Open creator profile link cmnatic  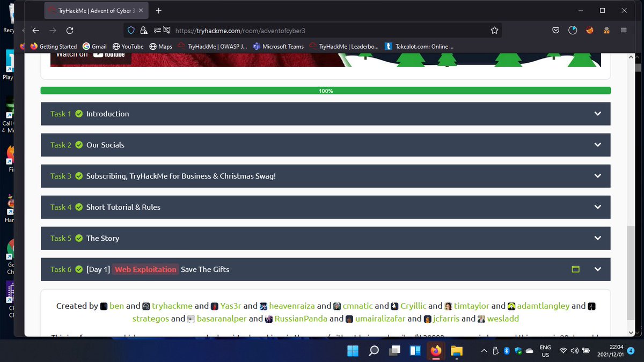click(x=358, y=306)
